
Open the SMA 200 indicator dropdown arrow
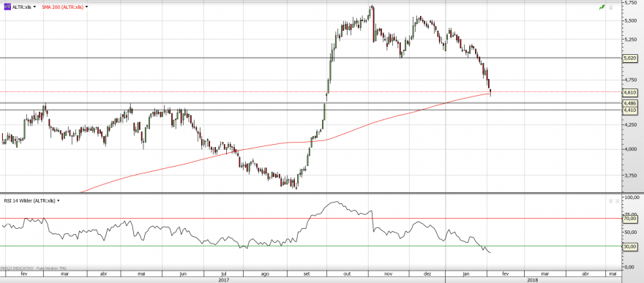click(x=86, y=7)
